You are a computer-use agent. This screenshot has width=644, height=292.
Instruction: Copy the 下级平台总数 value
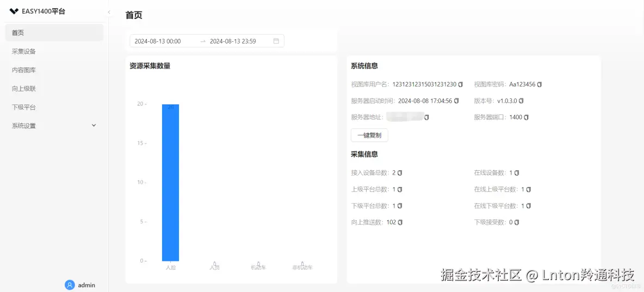pos(400,206)
